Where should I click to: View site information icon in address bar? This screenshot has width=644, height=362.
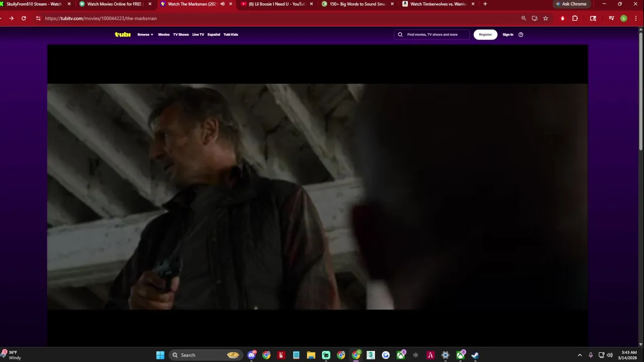coord(38,18)
